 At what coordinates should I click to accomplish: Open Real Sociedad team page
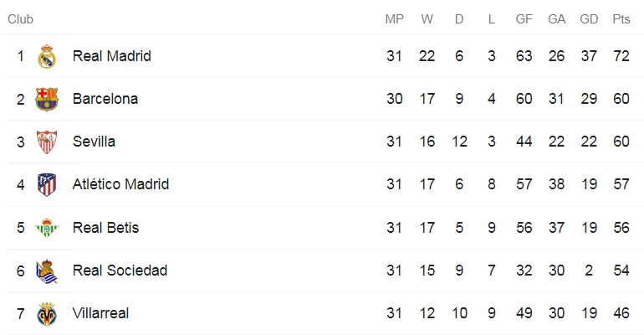[x=120, y=270]
